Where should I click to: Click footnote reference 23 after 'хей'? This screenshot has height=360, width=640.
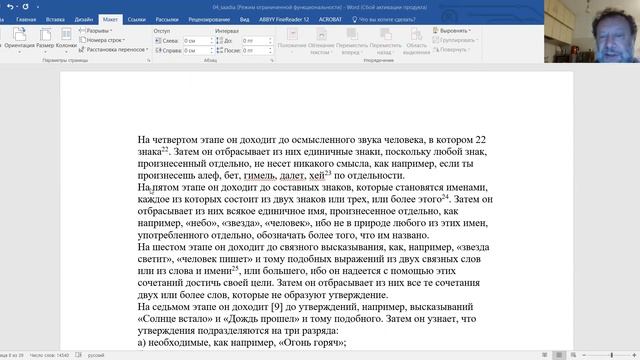(x=328, y=173)
